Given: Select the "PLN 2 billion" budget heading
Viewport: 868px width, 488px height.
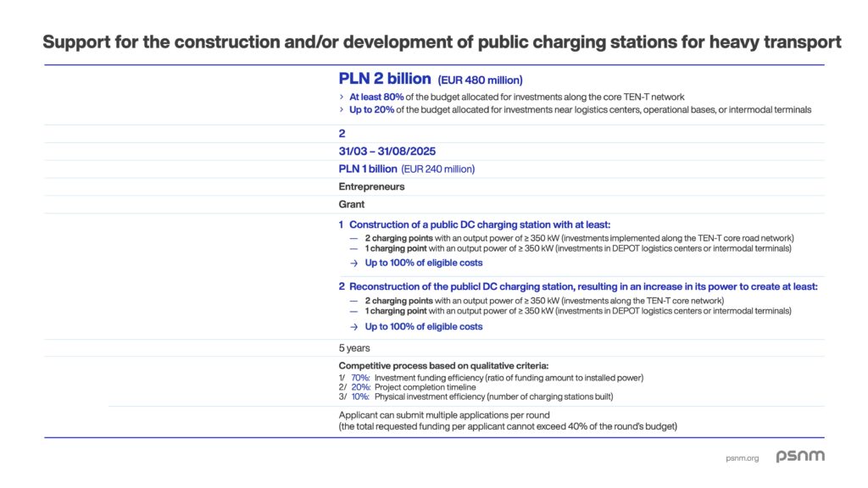Looking at the screenshot, I should pyautogui.click(x=385, y=79).
